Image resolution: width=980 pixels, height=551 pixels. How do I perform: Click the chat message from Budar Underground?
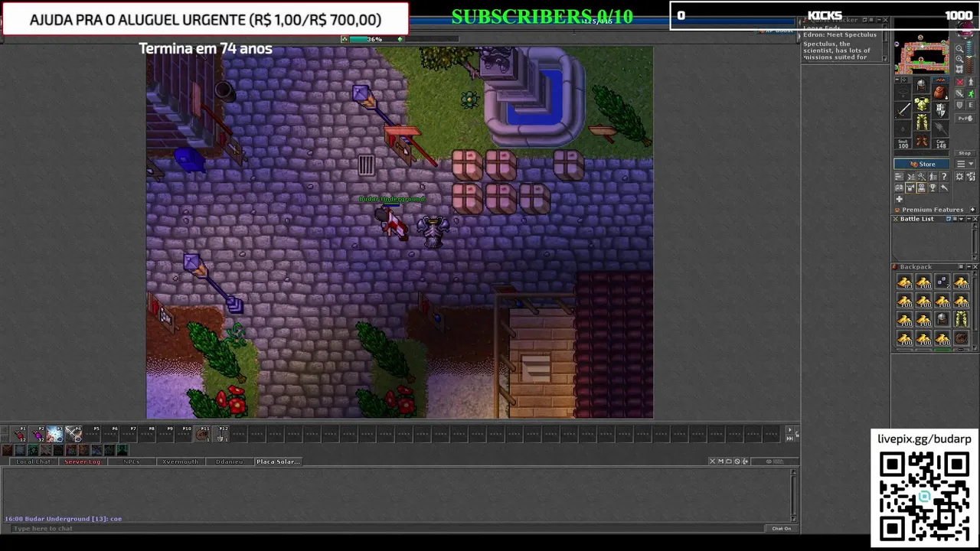[64, 519]
